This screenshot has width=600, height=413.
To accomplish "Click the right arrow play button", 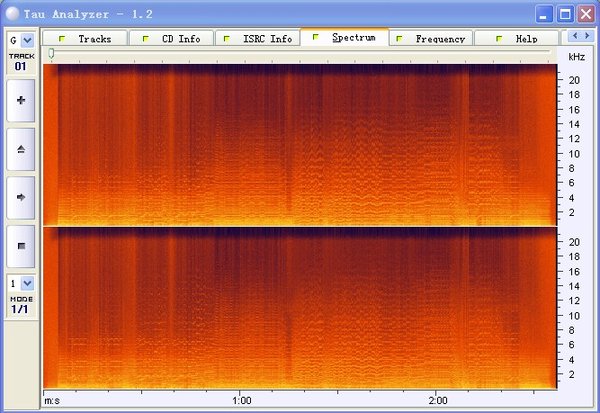I will [x=21, y=198].
